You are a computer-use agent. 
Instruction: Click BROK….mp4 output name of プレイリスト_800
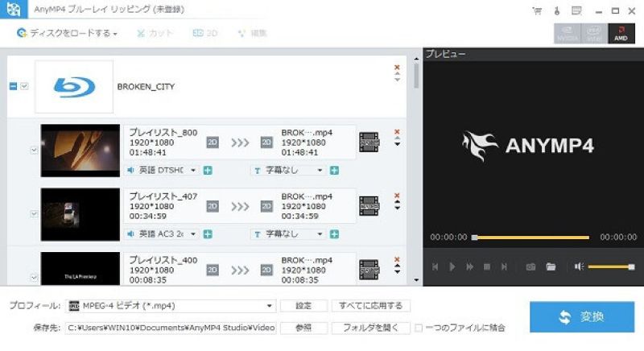307,133
